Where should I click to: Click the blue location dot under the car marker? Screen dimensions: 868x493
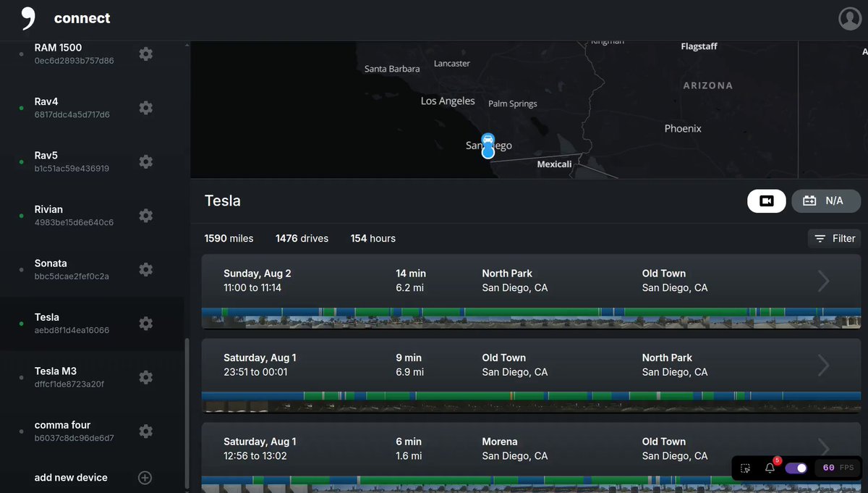tap(488, 152)
